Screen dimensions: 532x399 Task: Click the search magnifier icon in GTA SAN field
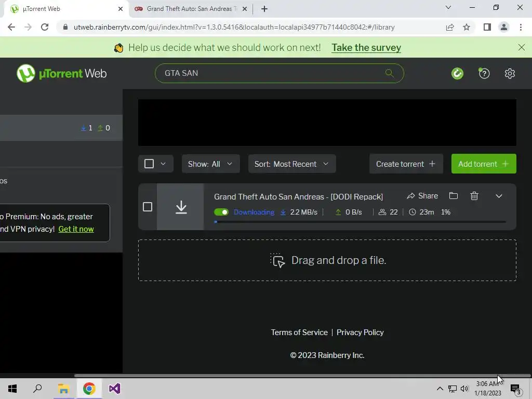[x=390, y=73]
